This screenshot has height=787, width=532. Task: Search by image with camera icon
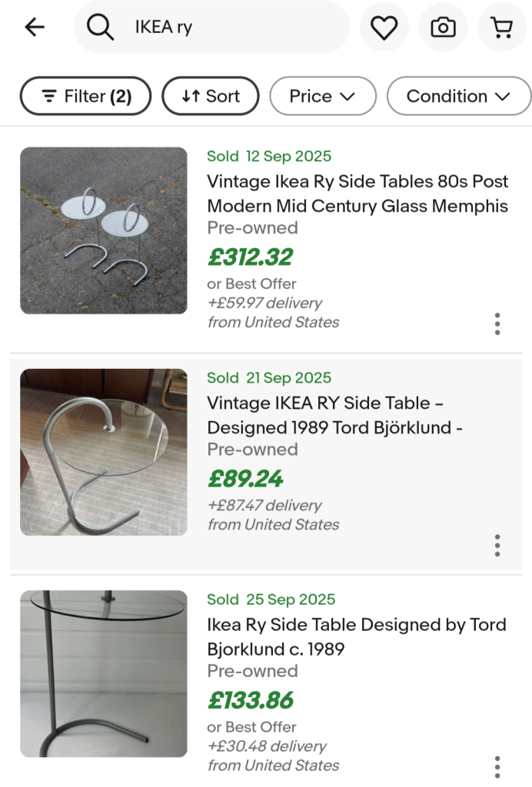443,28
